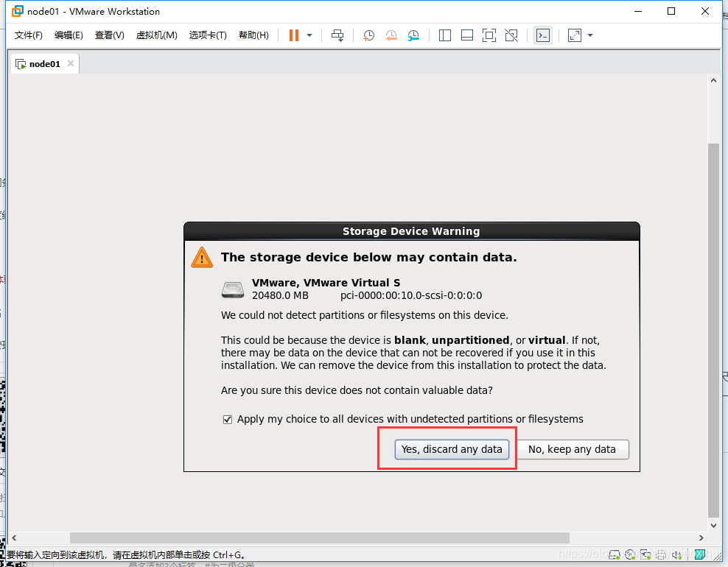
Task: Click the vertical scrollbar down arrow
Action: (x=713, y=525)
